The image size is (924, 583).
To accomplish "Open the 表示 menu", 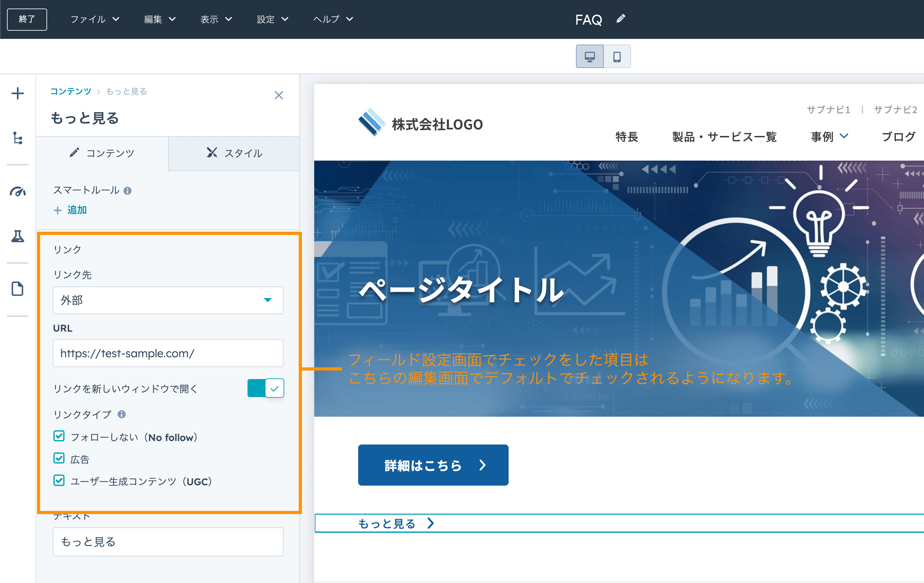I will point(216,19).
